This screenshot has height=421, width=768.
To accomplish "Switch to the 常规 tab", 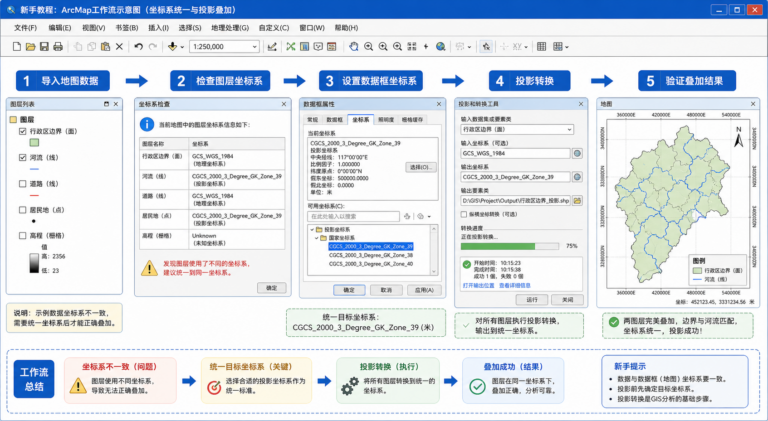I will click(x=312, y=119).
